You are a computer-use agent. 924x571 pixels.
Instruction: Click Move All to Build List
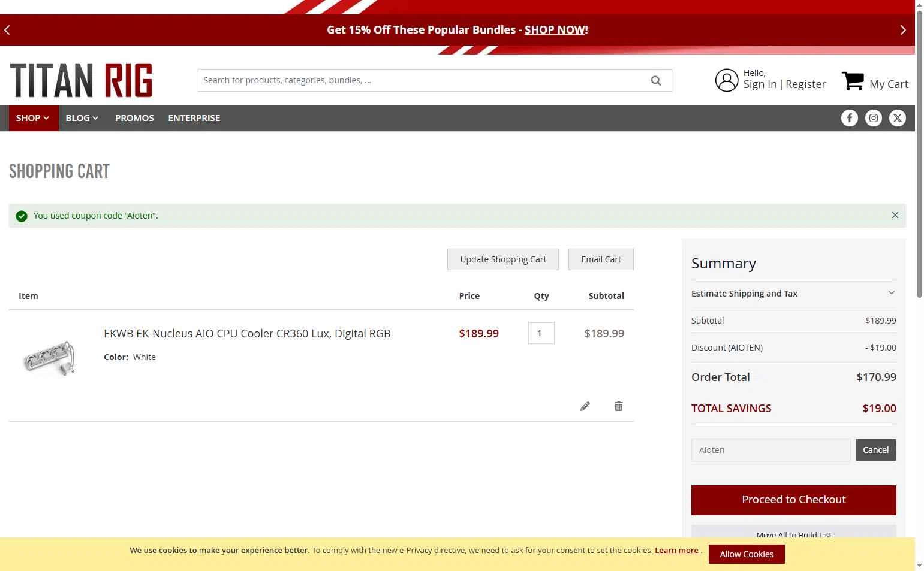coord(793,531)
